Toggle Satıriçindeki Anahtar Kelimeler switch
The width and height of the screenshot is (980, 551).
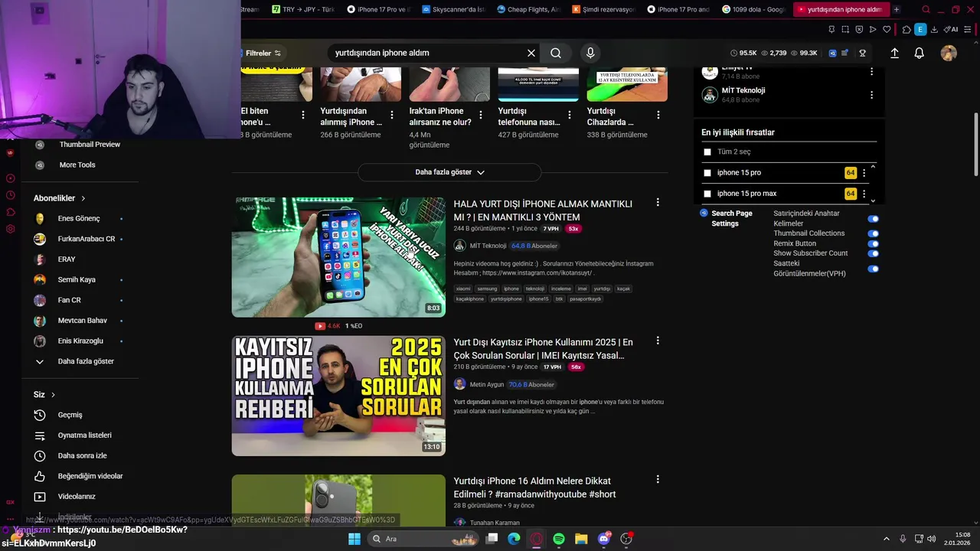click(x=873, y=219)
